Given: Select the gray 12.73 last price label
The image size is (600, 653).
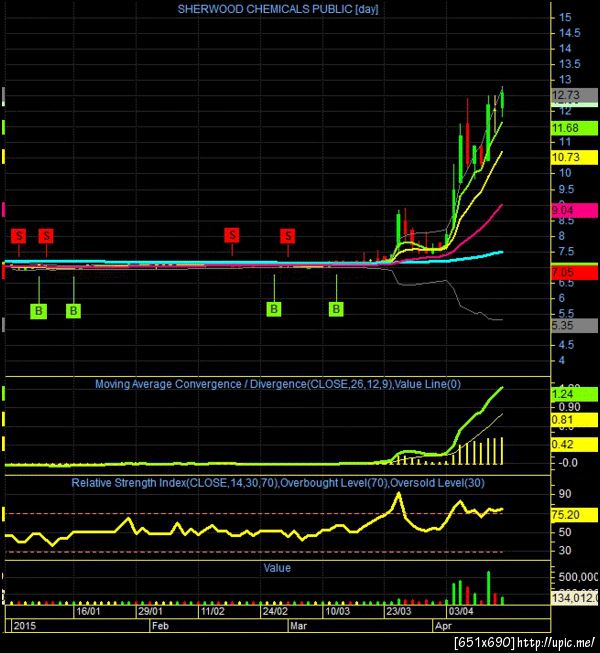Looking at the screenshot, I should click(x=575, y=95).
